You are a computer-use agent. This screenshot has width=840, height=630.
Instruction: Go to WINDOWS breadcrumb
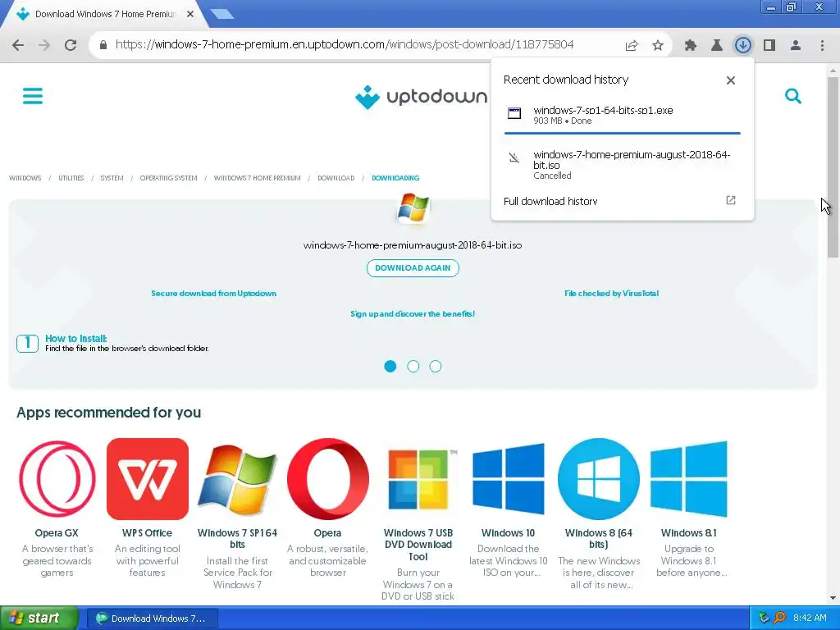click(x=25, y=178)
